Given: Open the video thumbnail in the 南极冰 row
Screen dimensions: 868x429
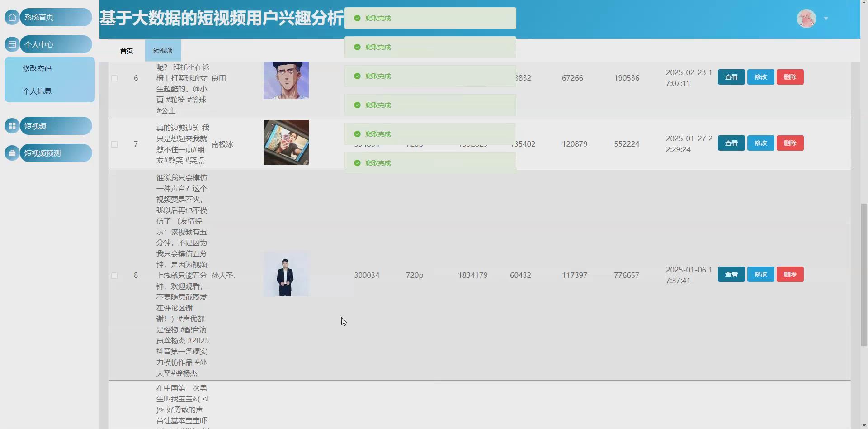Looking at the screenshot, I should point(286,143).
